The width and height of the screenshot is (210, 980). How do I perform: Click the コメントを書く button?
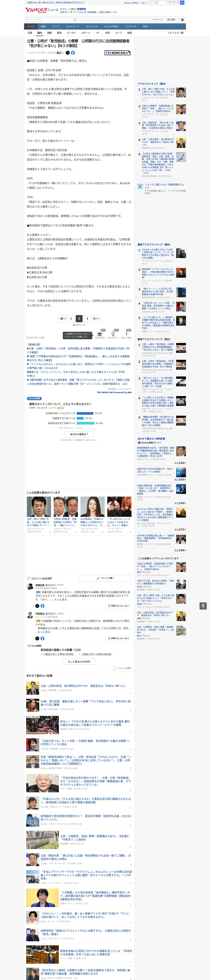click(105, 578)
